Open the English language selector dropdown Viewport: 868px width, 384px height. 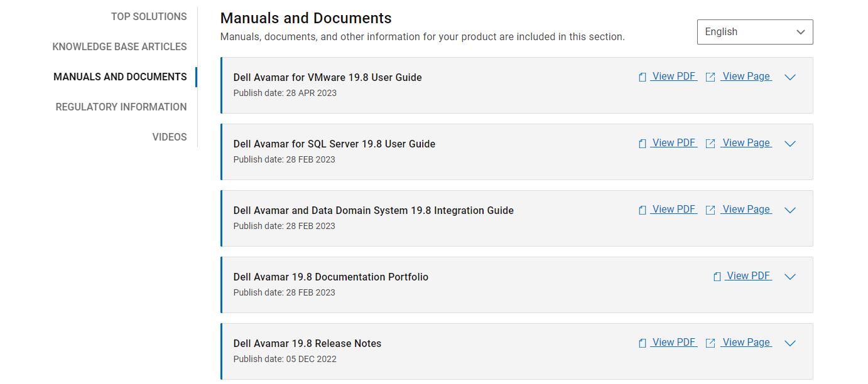[754, 31]
